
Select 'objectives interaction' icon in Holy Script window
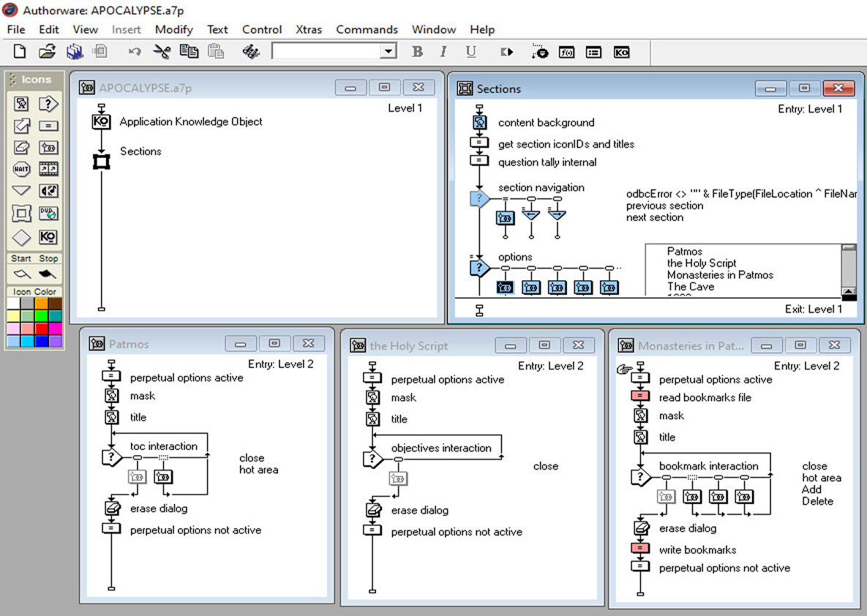(372, 459)
